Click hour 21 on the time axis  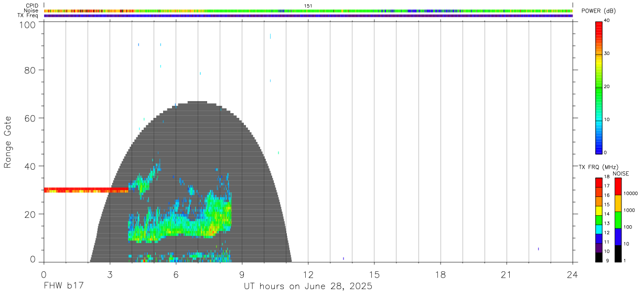pyautogui.click(x=506, y=275)
